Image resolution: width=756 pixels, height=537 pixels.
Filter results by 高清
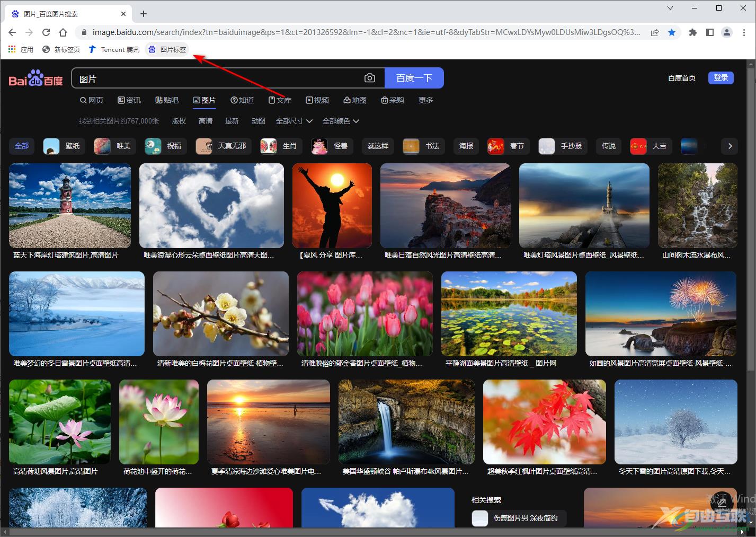click(206, 121)
